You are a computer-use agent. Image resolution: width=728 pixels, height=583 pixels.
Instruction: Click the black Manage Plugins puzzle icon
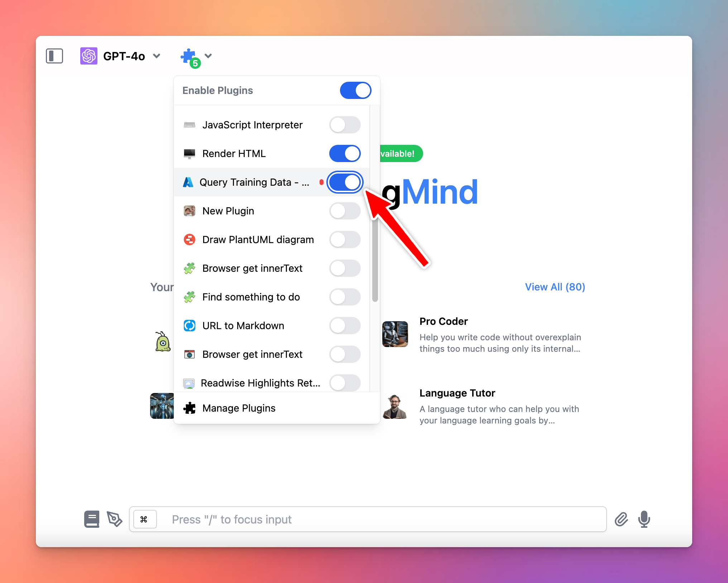tap(190, 408)
